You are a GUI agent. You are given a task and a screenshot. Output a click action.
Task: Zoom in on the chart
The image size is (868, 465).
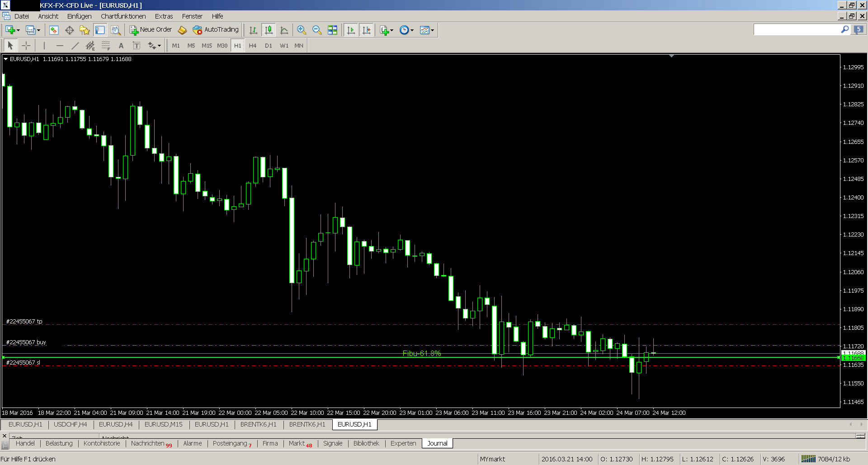tap(302, 30)
